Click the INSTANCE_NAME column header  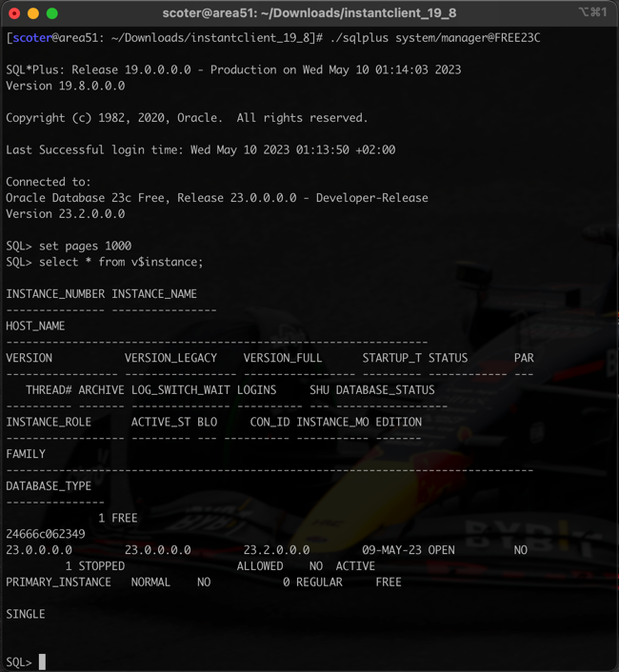point(154,294)
